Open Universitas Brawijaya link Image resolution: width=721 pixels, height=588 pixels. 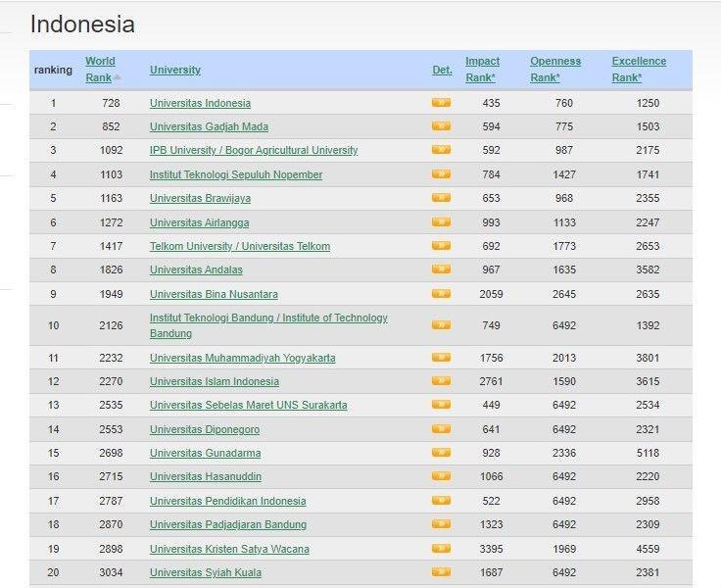pos(200,198)
